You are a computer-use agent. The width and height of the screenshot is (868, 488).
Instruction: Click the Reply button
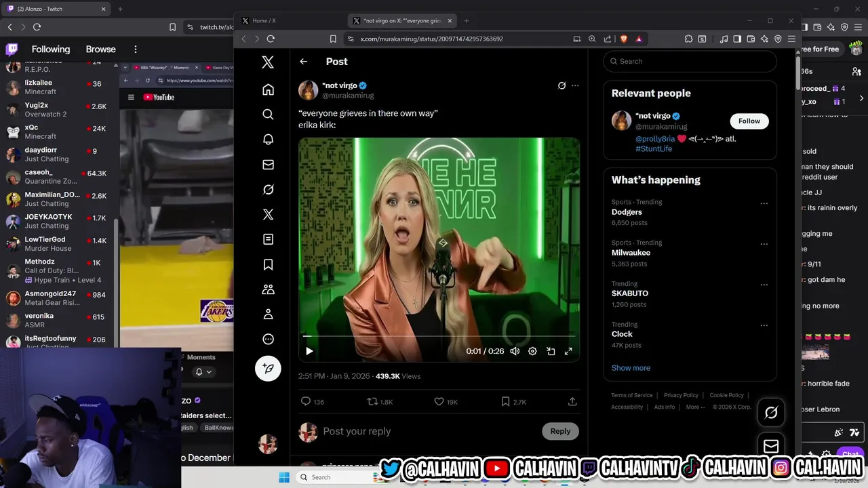tap(560, 431)
